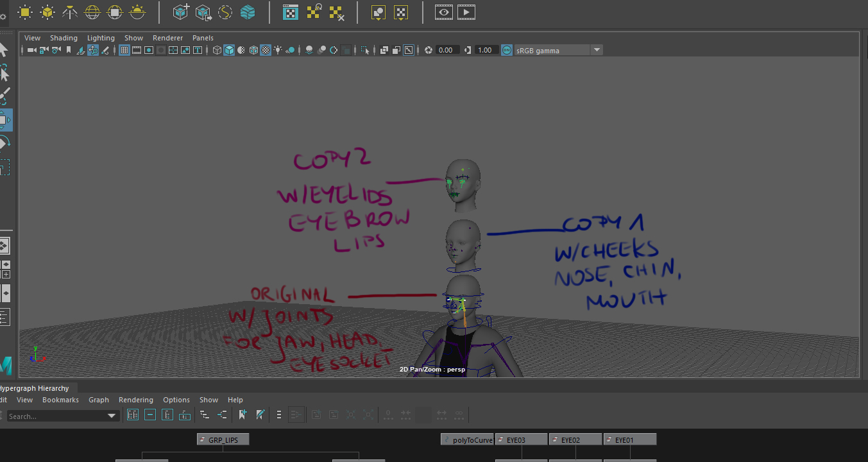The image size is (868, 462).
Task: Toggle wireframe display mode
Action: [217, 50]
